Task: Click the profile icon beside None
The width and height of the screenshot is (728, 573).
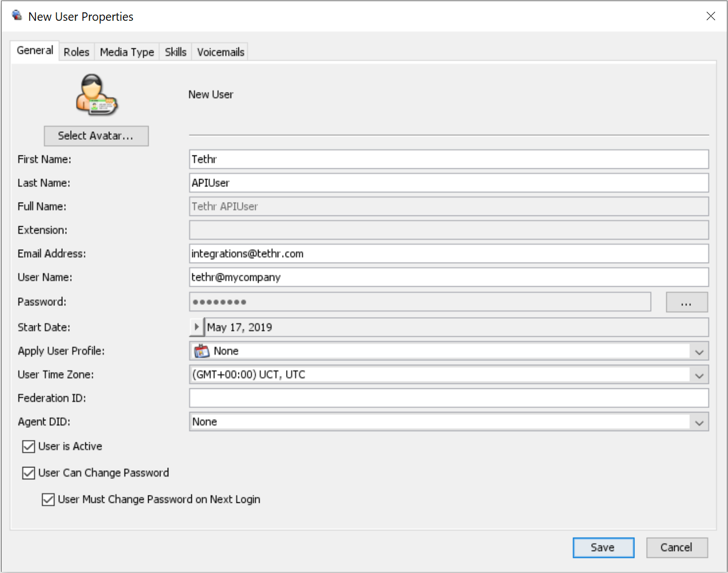Action: [201, 351]
